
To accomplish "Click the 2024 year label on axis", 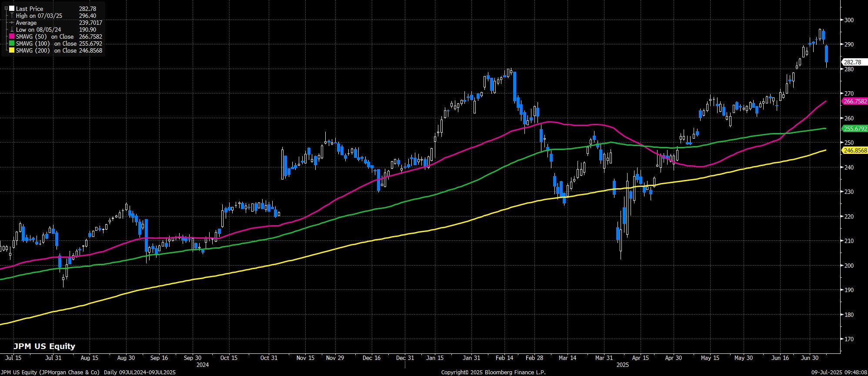I will click(x=203, y=365).
